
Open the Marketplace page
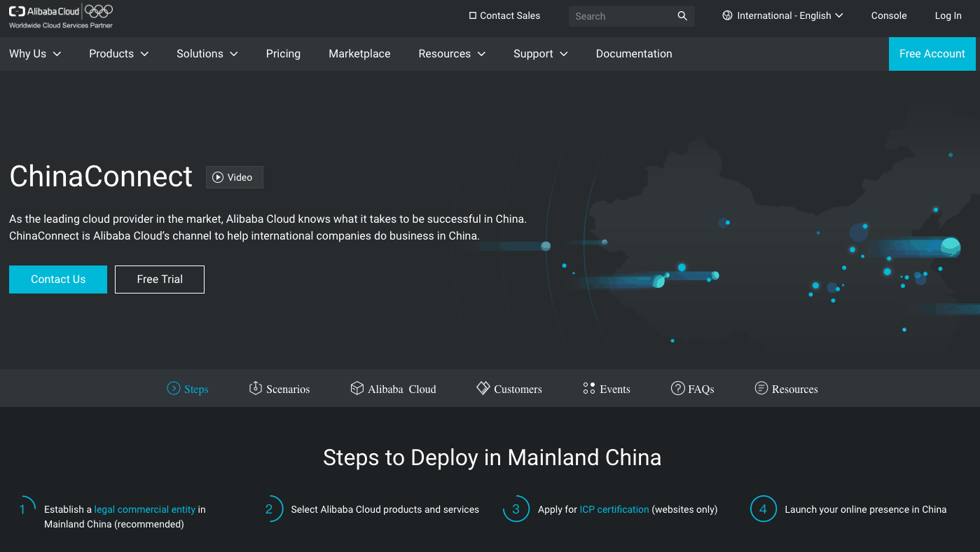[x=359, y=54]
